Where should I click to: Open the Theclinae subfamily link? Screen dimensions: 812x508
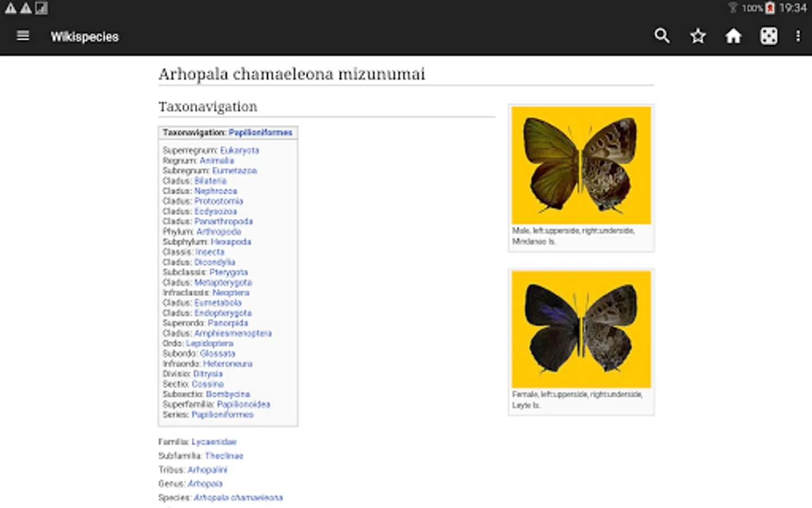click(x=224, y=456)
